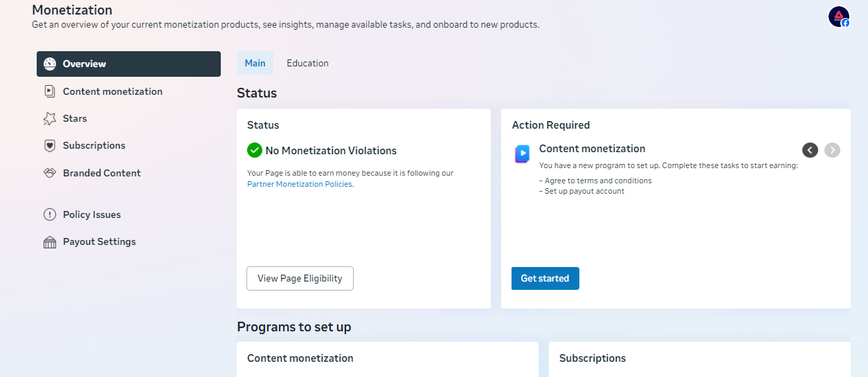Click the Overview dashboard icon in sidebar

(50, 64)
